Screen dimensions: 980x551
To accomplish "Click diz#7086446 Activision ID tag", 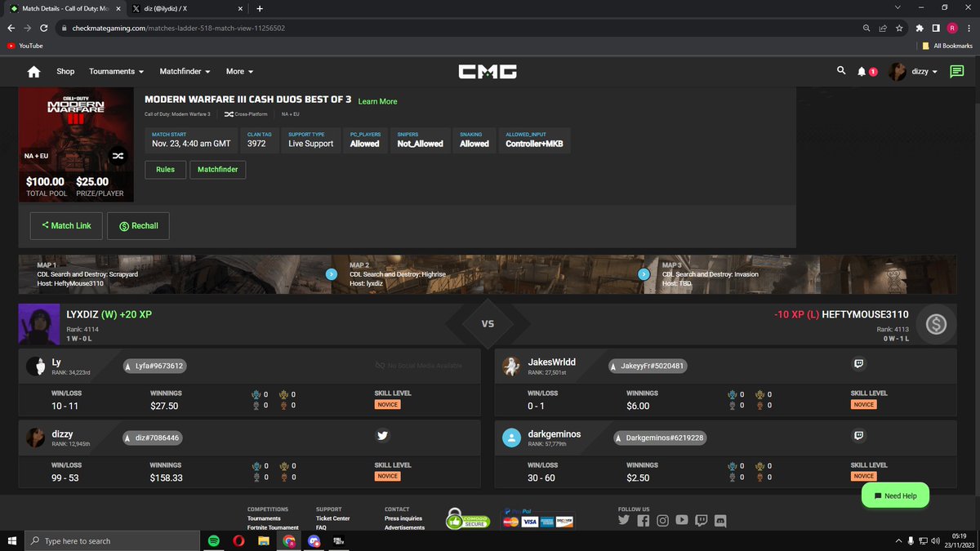I will click(x=152, y=438).
